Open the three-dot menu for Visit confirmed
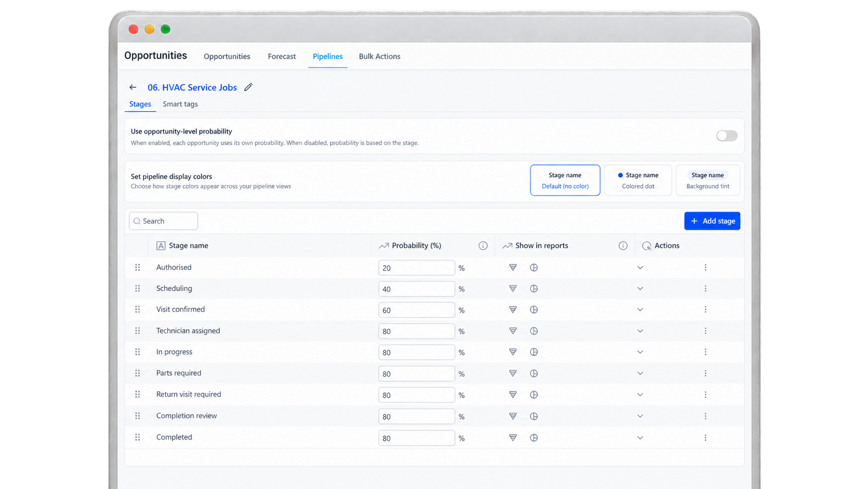This screenshot has height=489, width=868. tap(705, 310)
